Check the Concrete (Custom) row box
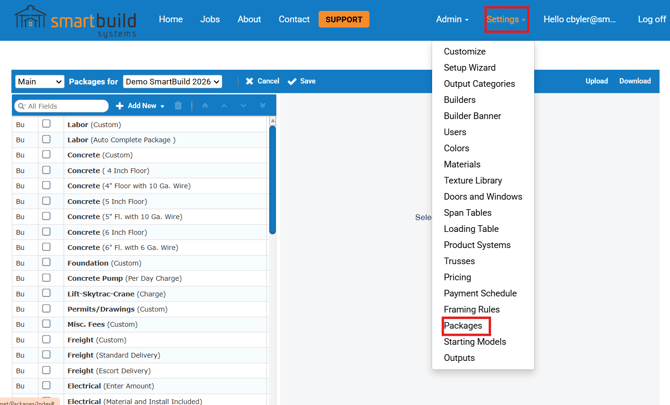This screenshot has width=670, height=405. point(46,155)
